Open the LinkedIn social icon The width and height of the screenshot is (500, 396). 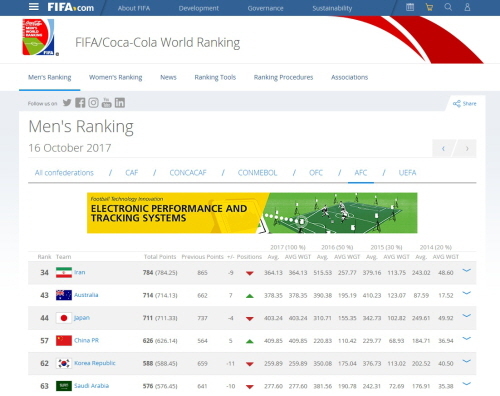[x=120, y=103]
